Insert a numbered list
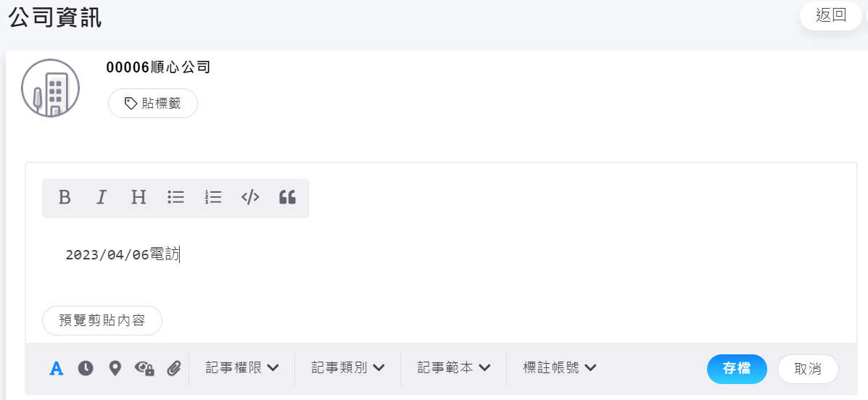 (213, 197)
